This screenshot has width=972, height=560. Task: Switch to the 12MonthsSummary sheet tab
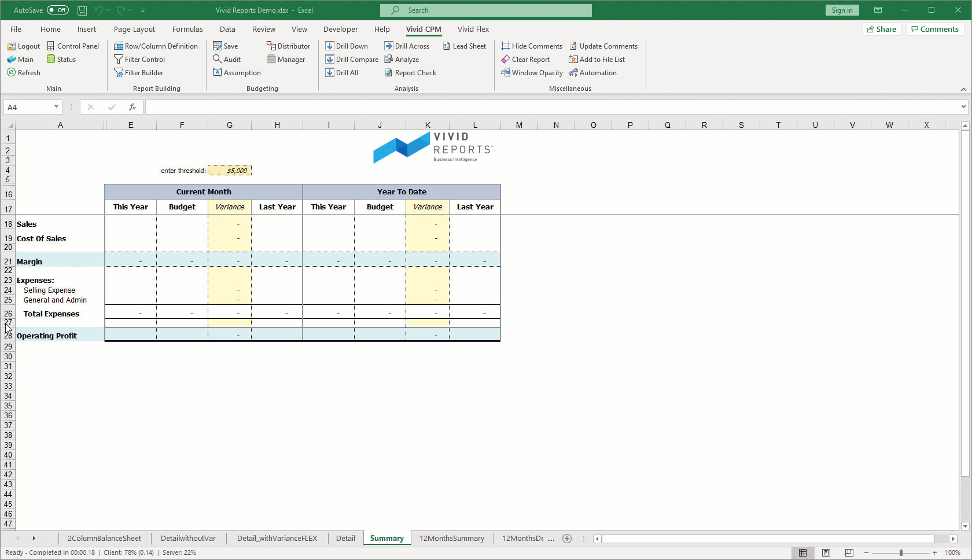(x=451, y=539)
